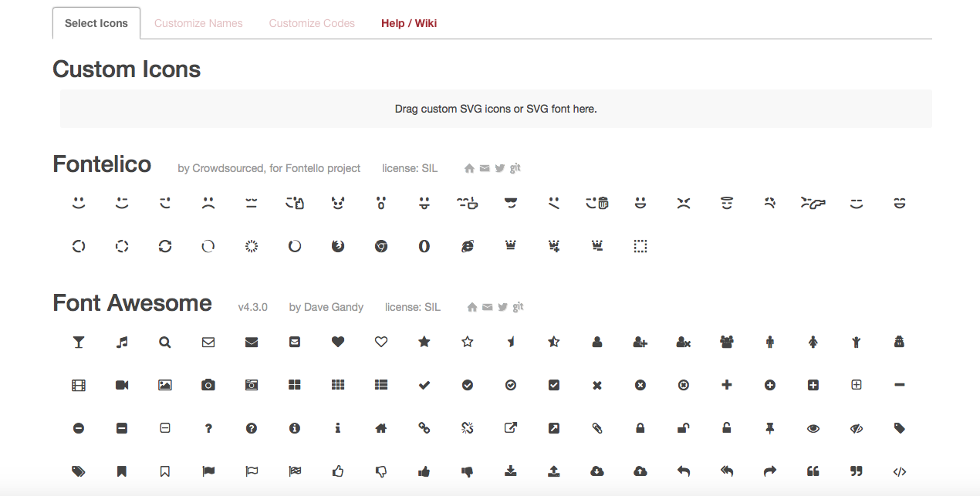Select the padlock (lock) icon
980x496 pixels.
[x=640, y=428]
